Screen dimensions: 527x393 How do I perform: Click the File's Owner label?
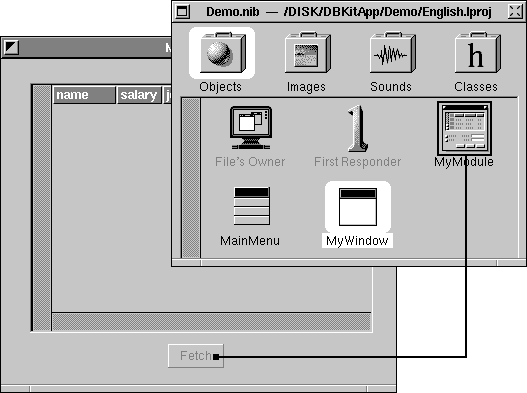(x=250, y=162)
